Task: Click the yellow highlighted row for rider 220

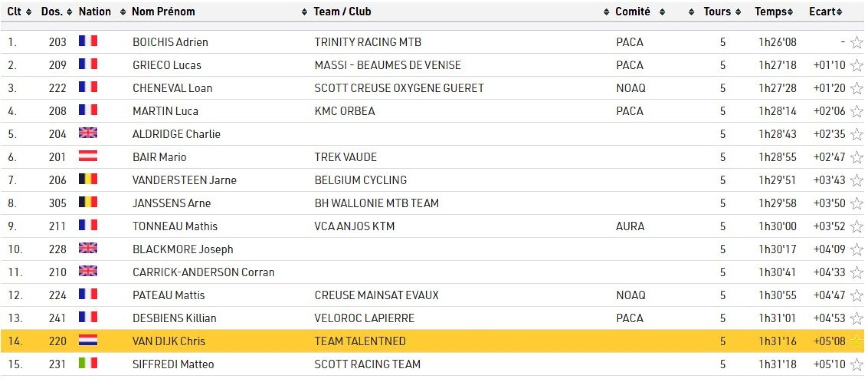Action: point(433,341)
